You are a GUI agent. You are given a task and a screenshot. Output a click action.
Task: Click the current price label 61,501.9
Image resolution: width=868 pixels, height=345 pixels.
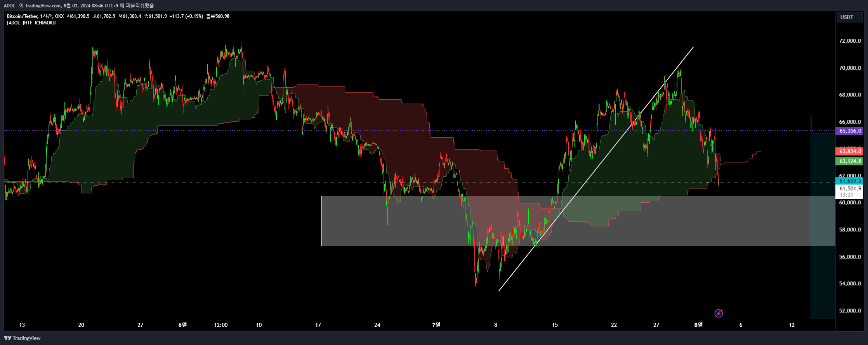850,188
